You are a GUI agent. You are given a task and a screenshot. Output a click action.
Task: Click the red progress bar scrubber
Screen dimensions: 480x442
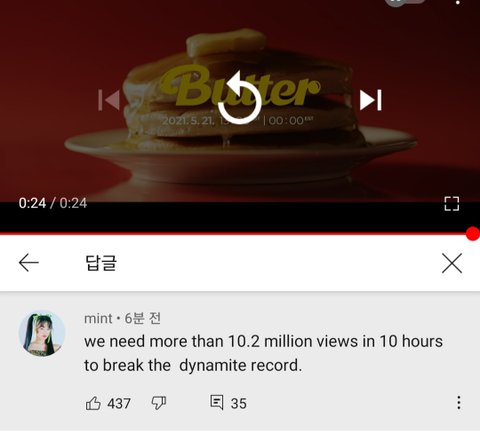tap(472, 233)
